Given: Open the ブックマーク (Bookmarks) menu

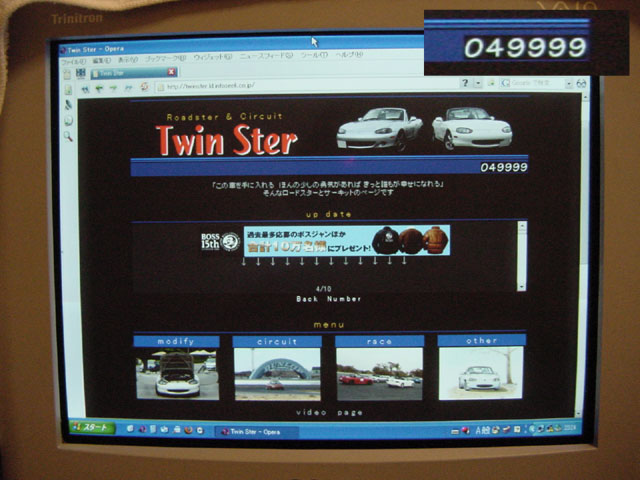Looking at the screenshot, I should [x=165, y=59].
